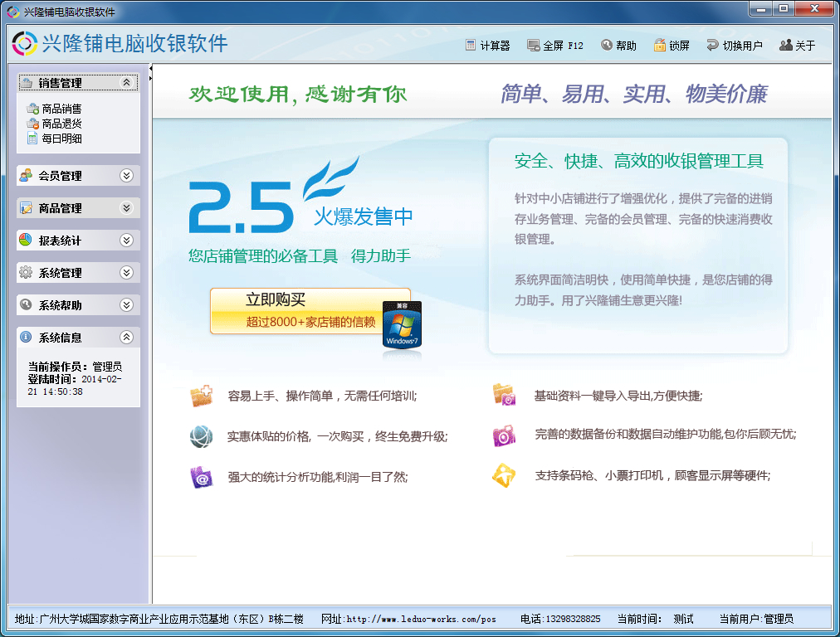Select the 报表统计 section header

coord(78,240)
